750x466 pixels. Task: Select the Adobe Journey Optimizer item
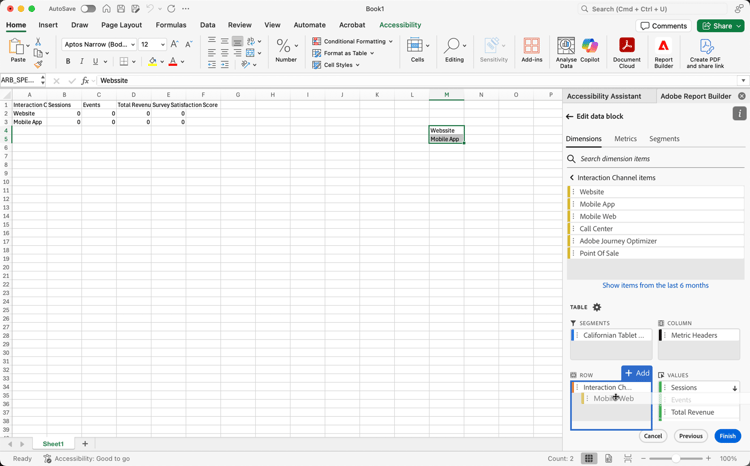click(655, 241)
